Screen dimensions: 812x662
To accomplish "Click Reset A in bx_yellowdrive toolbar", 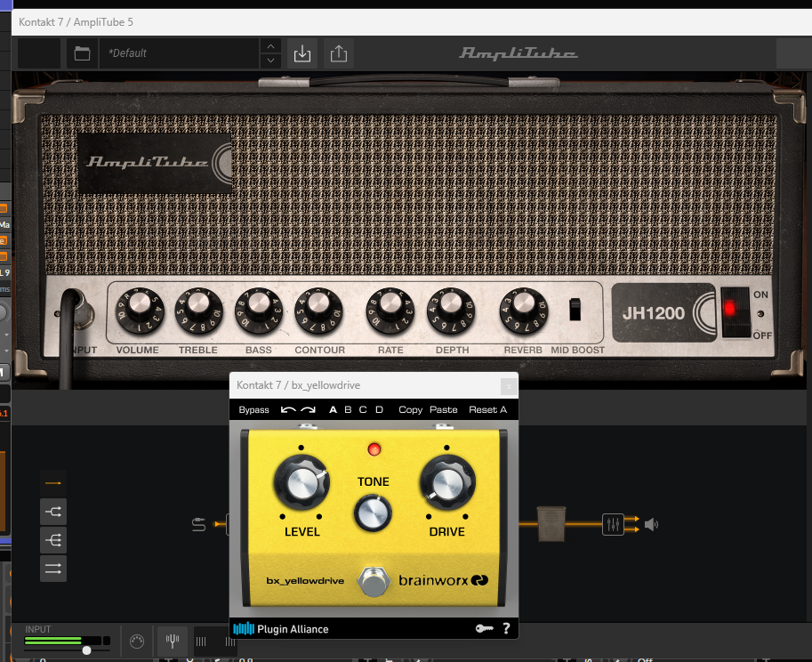I will [487, 409].
